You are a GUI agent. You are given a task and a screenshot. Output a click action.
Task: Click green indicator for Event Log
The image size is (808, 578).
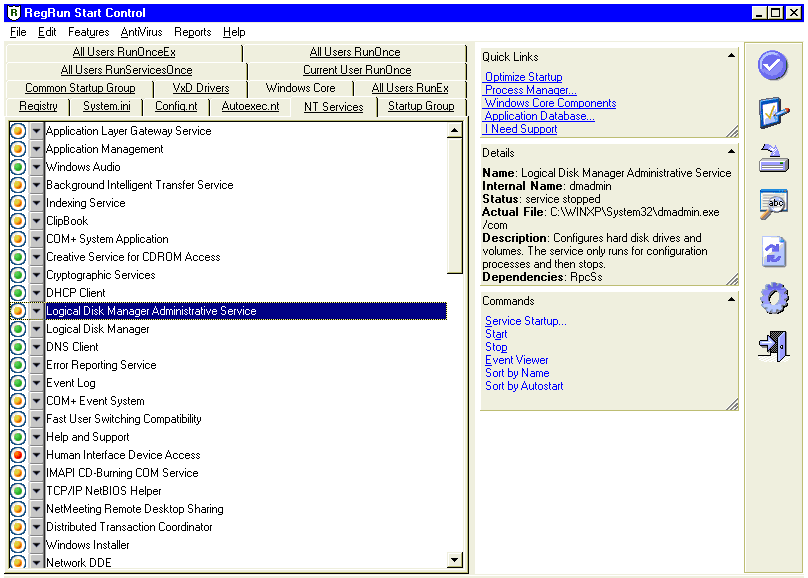point(18,383)
